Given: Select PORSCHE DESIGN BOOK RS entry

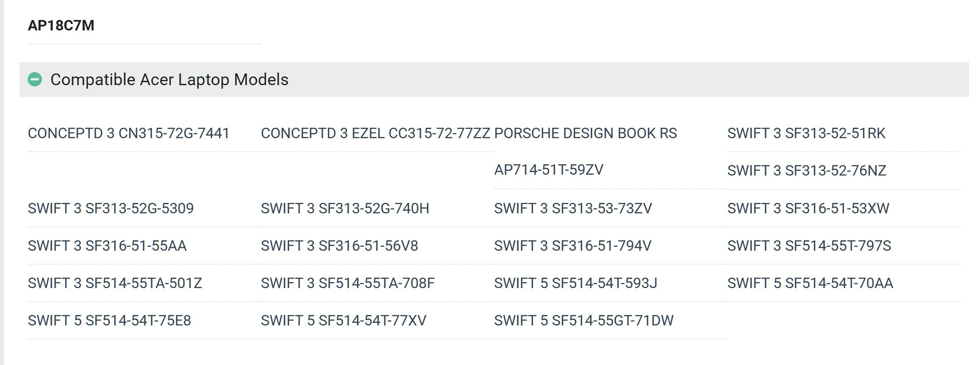Looking at the screenshot, I should click(586, 133).
